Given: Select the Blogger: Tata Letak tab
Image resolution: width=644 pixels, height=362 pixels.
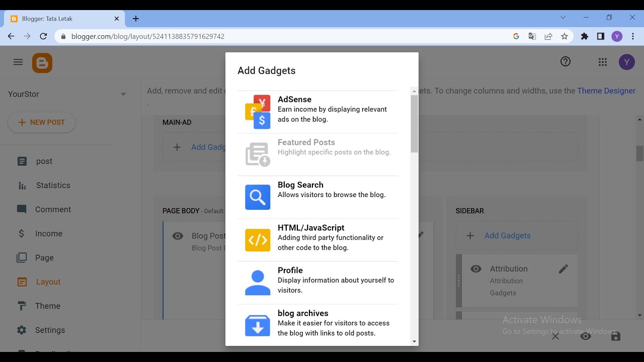Looking at the screenshot, I should (64, 19).
